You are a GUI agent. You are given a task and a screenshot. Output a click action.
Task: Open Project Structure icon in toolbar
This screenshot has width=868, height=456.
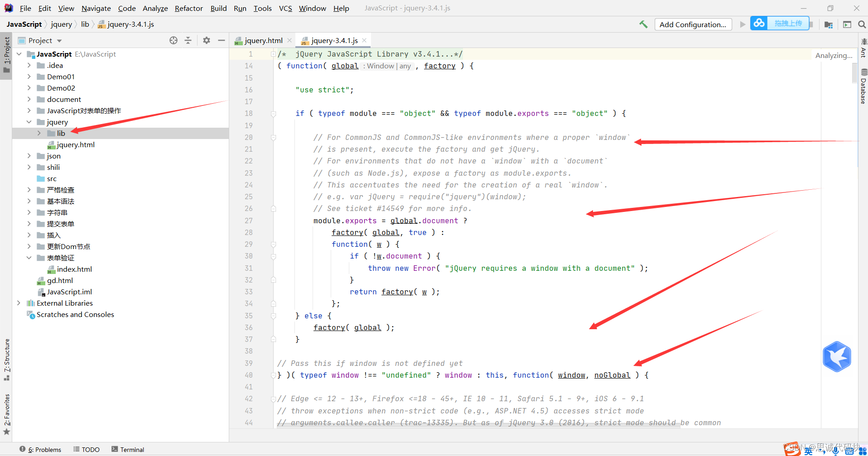pyautogui.click(x=829, y=24)
